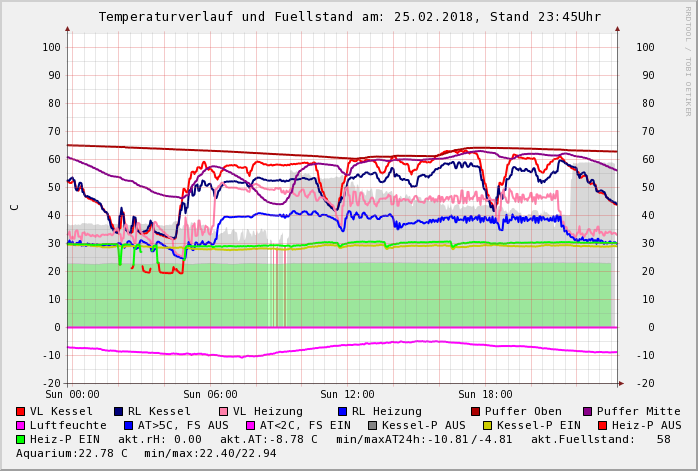The height and width of the screenshot is (471, 698).
Task: Select the magenta Luftfeuchte legend swatch
Action: pos(21,425)
